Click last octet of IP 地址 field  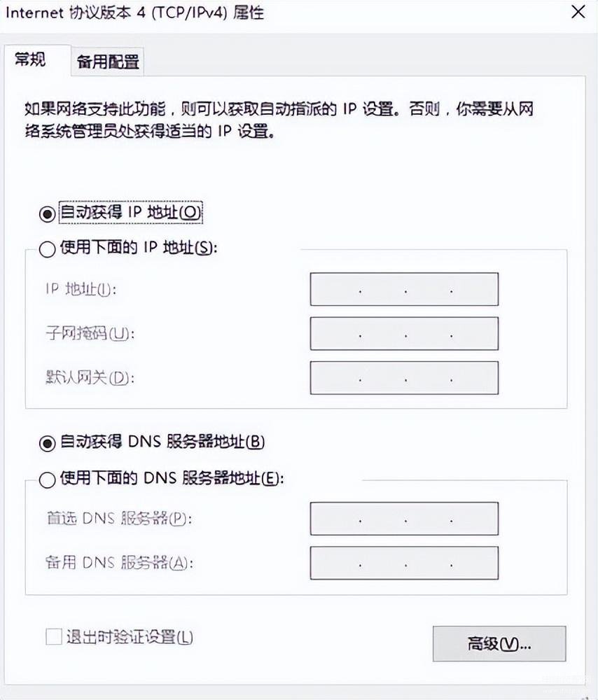(475, 289)
